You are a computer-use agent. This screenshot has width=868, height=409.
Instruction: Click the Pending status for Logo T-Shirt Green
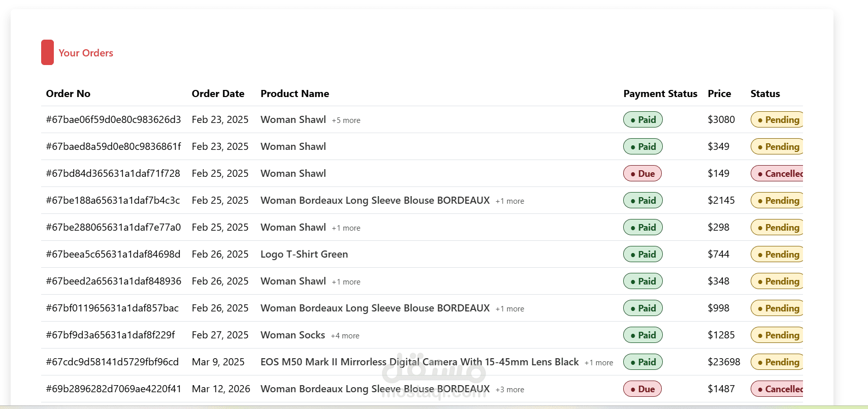pyautogui.click(x=777, y=254)
